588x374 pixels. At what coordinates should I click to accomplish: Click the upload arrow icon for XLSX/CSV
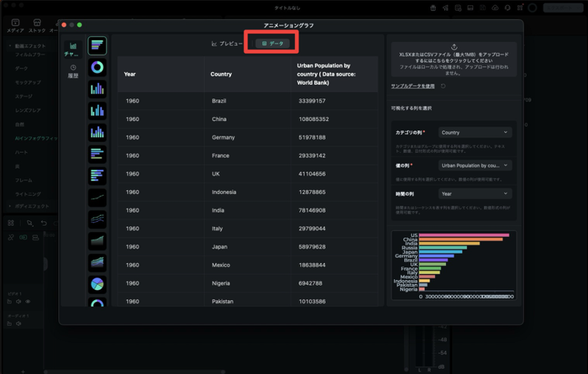tap(454, 46)
